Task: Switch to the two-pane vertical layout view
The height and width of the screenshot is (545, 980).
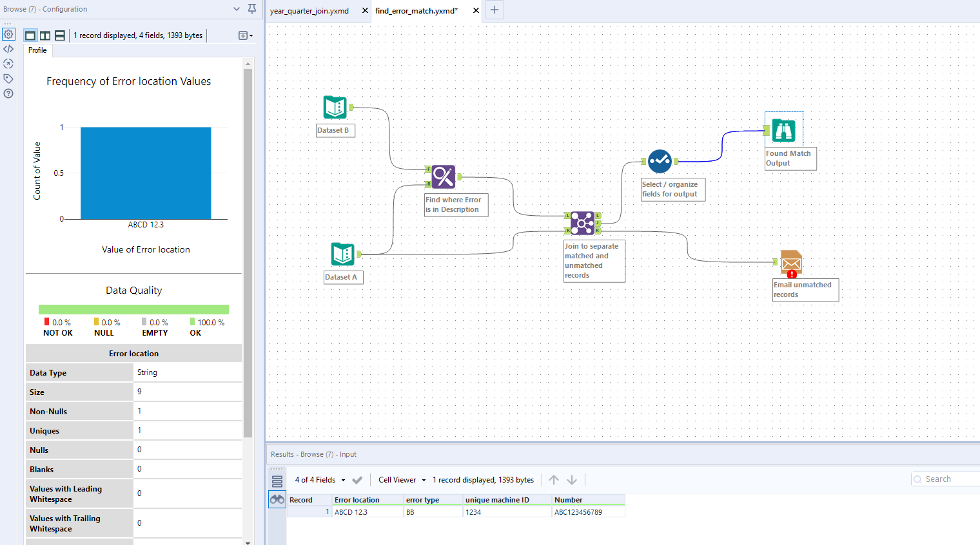Action: [x=45, y=35]
